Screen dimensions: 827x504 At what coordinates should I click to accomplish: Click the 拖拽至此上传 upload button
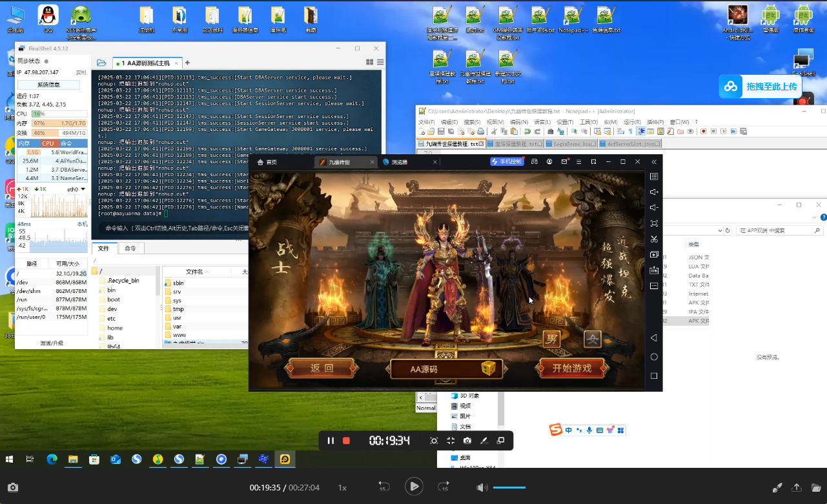click(762, 86)
